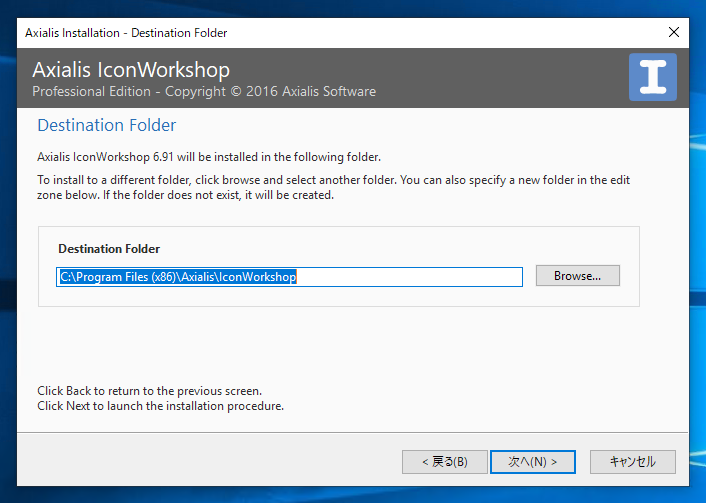
Task: Click the Axialis IconWorkshop product title
Action: click(x=131, y=70)
